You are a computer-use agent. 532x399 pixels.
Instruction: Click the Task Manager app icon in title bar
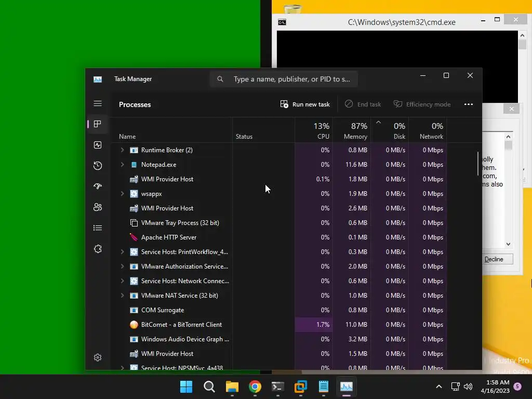[x=98, y=79]
